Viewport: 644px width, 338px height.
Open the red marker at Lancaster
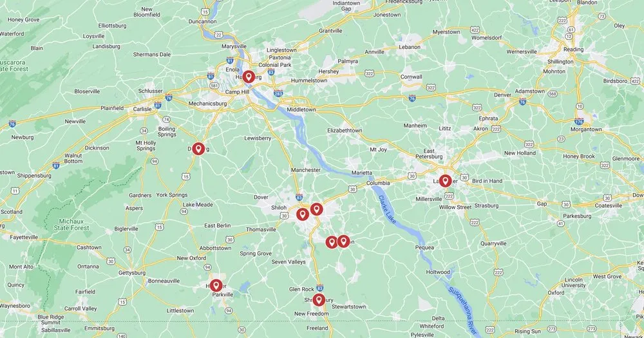point(445,181)
